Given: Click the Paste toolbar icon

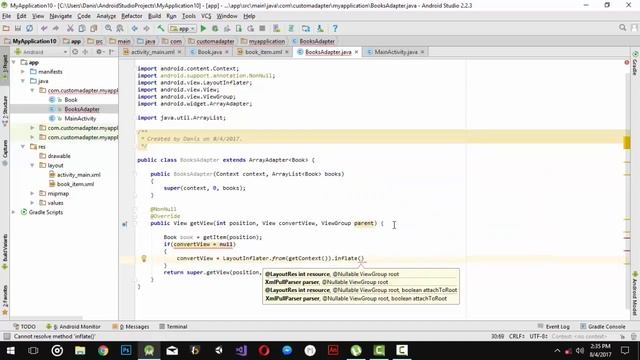Looking at the screenshot, I should pyautogui.click(x=94, y=29).
